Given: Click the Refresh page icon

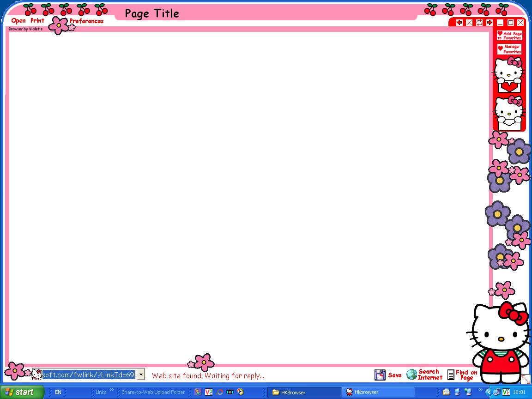Looking at the screenshot, I should [x=479, y=23].
